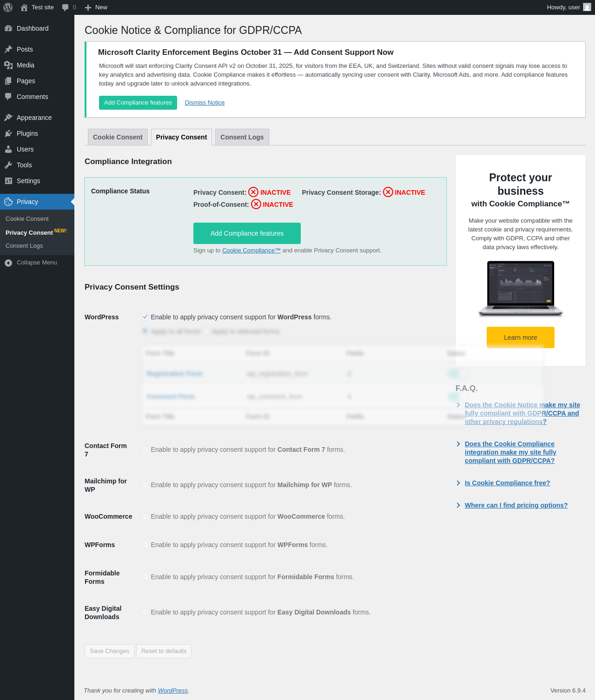Click Add Compliance features in the Clarity notice
This screenshot has width=595, height=700.
click(x=138, y=103)
